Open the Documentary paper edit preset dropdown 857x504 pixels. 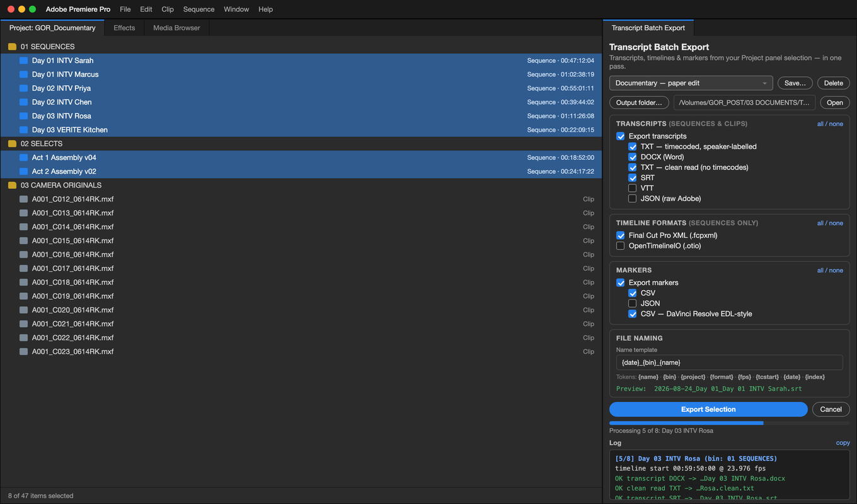(691, 83)
